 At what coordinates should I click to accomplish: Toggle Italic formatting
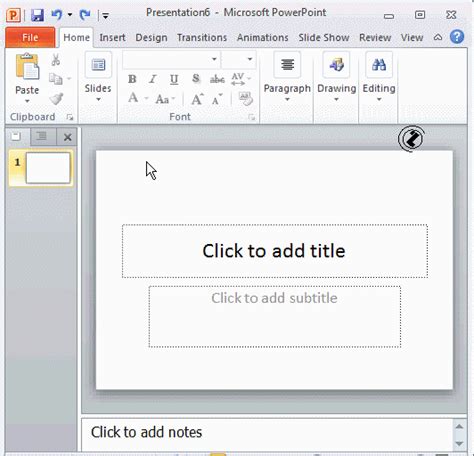[x=153, y=79]
